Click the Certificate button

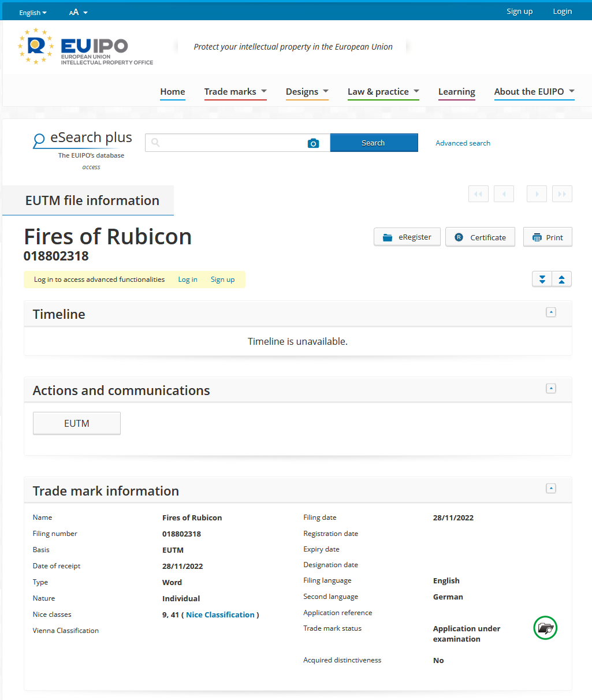pos(480,237)
